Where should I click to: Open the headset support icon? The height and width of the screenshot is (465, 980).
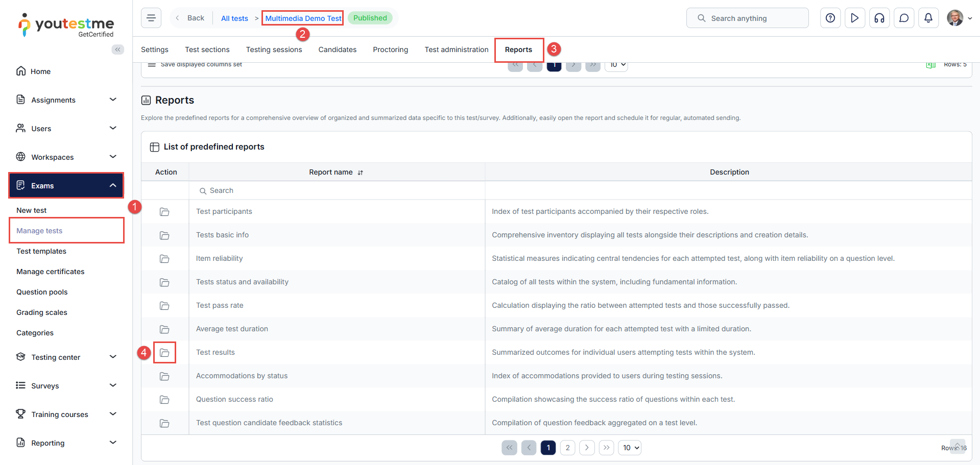pyautogui.click(x=879, y=18)
